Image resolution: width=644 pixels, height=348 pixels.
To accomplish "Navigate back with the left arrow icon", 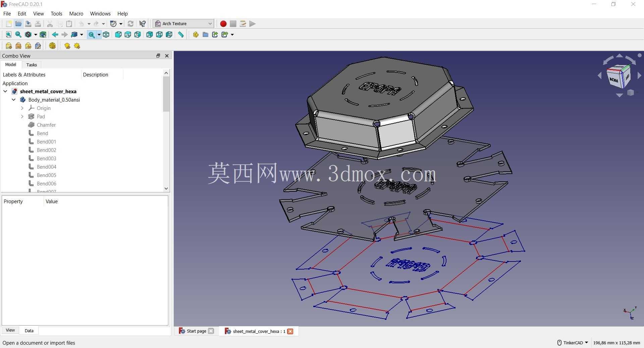I will (55, 35).
